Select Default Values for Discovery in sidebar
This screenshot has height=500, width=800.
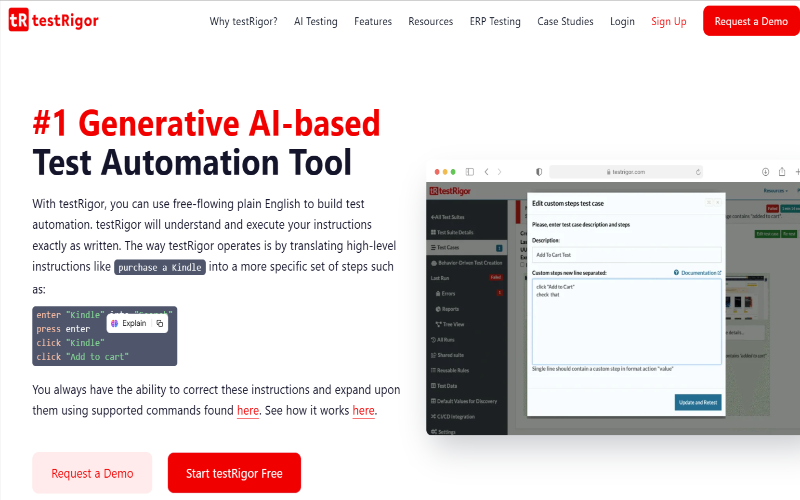[x=464, y=401]
